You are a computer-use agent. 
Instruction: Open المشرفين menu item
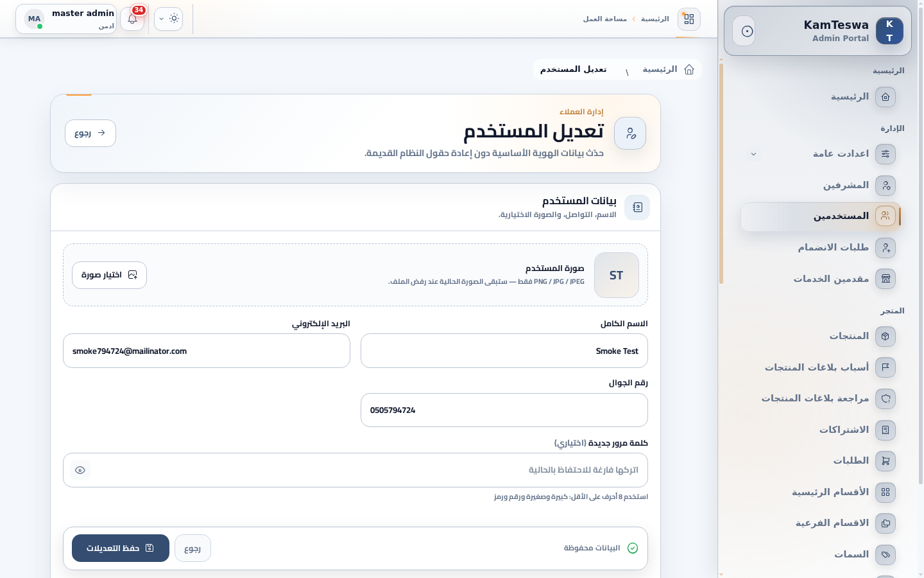tap(820, 186)
